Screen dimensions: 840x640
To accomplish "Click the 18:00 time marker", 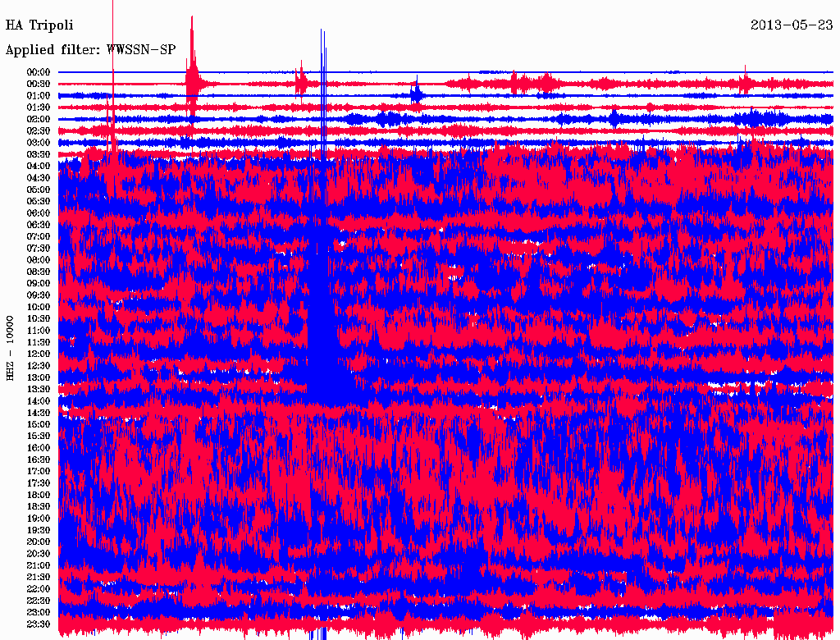I will pyautogui.click(x=39, y=495).
